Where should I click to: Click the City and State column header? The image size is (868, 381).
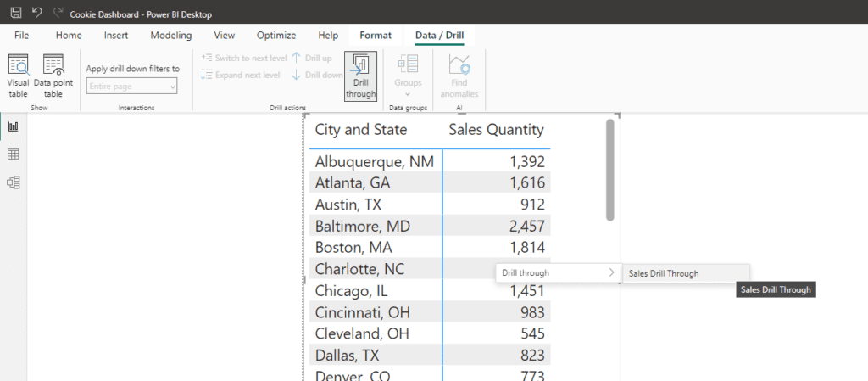[361, 130]
